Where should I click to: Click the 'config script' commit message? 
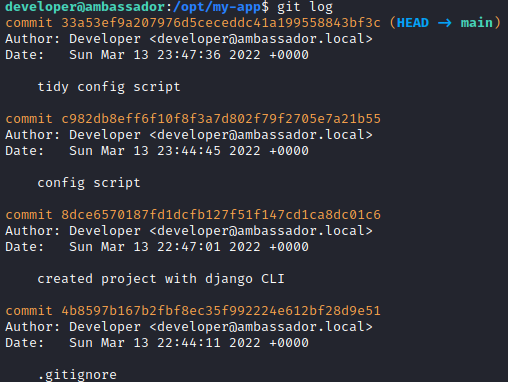pos(89,183)
